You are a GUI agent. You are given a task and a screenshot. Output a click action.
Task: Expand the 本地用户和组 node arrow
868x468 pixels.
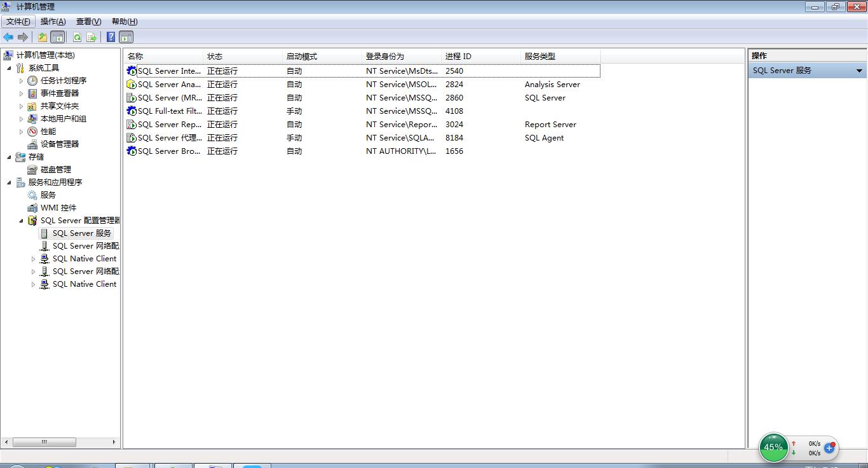click(21, 119)
